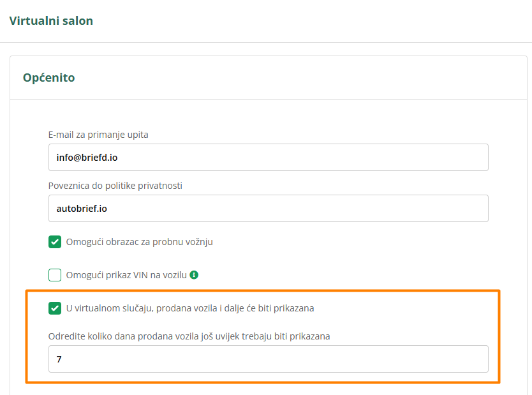Click the 'Općenito' section header
This screenshot has width=532, height=395.
coord(49,78)
